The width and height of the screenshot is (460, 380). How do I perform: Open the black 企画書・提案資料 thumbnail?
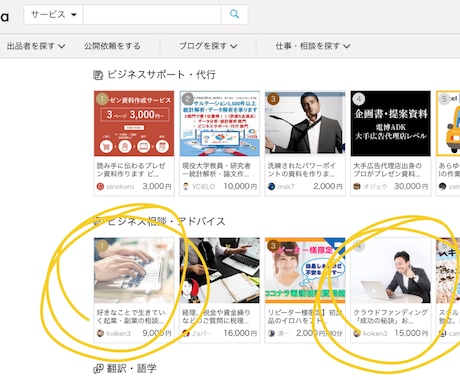click(391, 123)
